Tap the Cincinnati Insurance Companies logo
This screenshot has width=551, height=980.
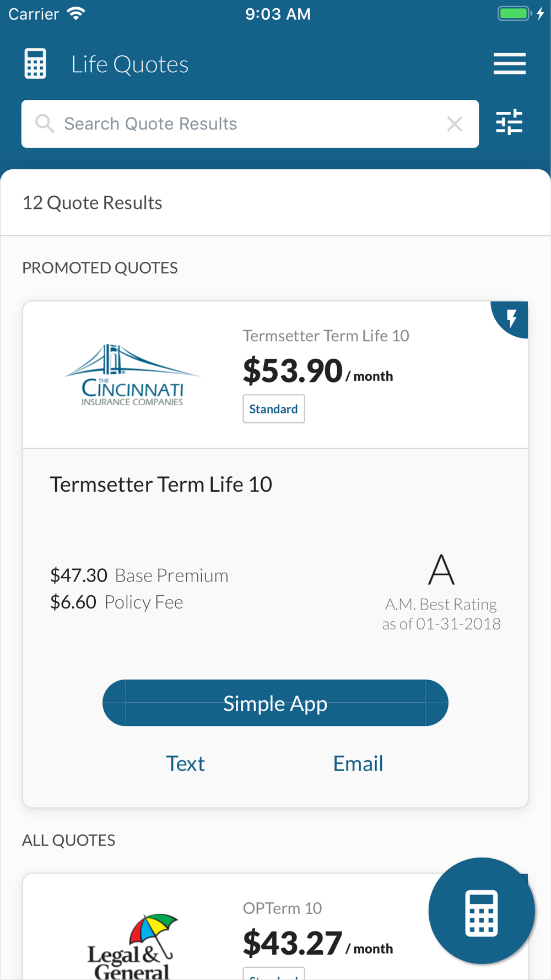(132, 375)
